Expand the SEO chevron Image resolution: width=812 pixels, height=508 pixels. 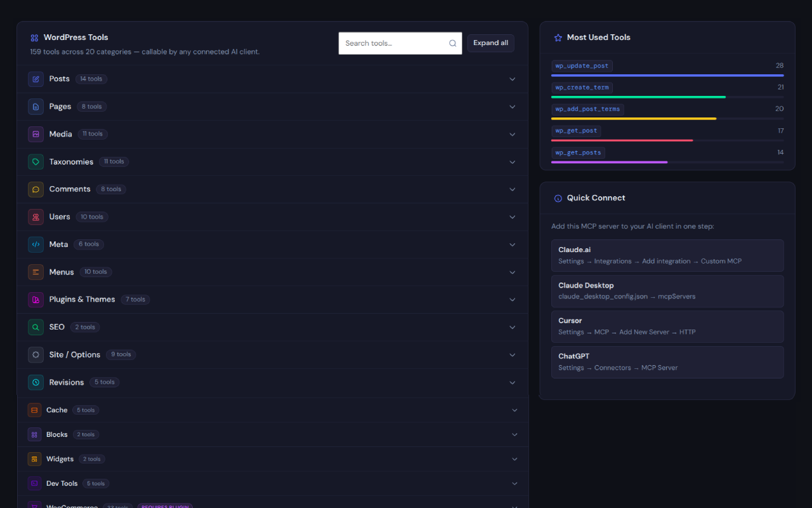pos(513,327)
